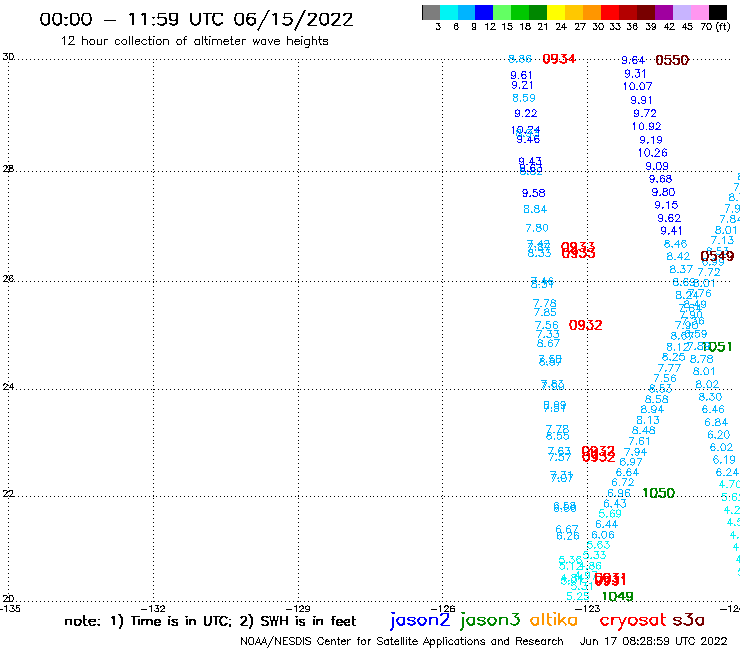Click the cryosat legend label
Image resolution: width=740 pixels, height=650 pixels.
pyautogui.click(x=632, y=620)
